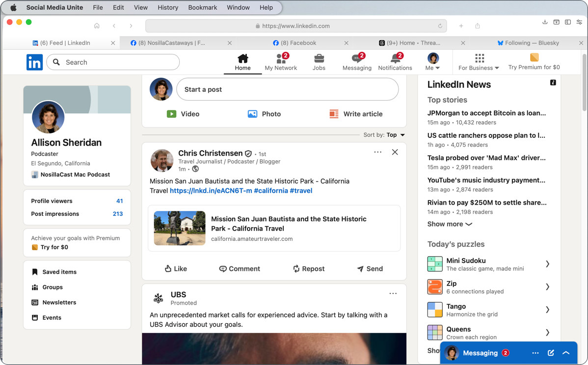Open the Jobs section
Image resolution: width=588 pixels, height=365 pixels.
[x=319, y=62]
